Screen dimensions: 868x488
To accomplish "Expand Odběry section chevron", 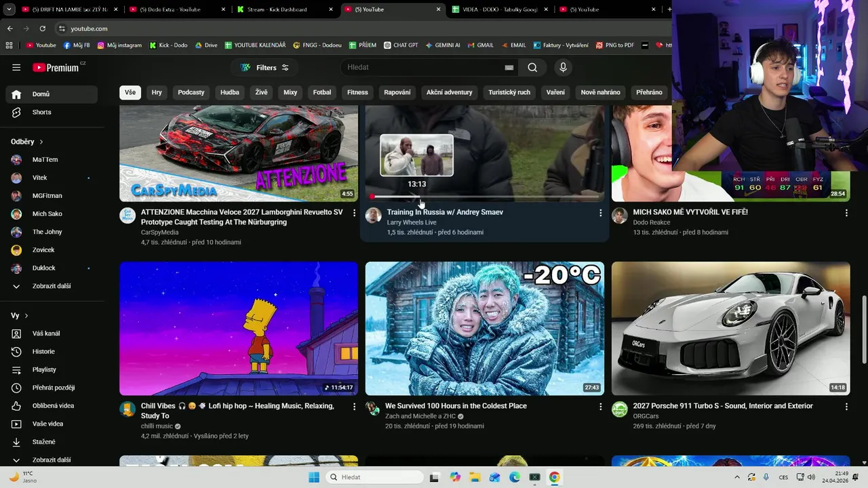I will tap(41, 142).
